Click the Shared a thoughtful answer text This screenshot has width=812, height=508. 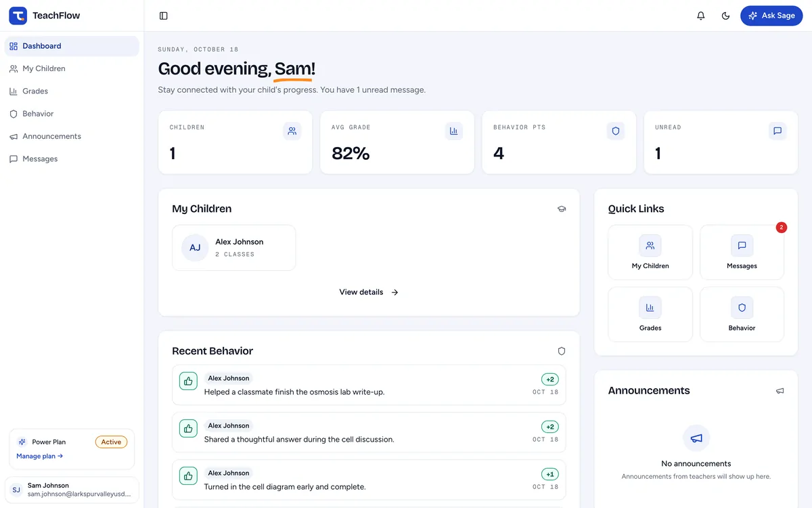[x=299, y=440]
